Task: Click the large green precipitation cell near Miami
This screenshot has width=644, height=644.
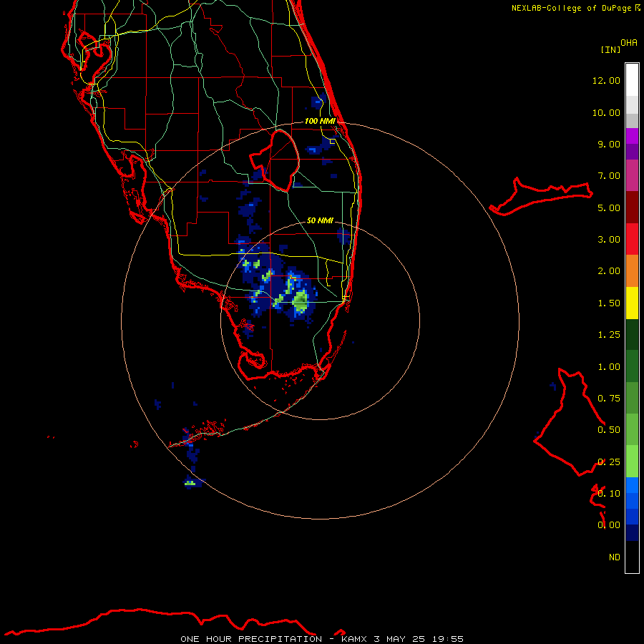Action: click(301, 301)
